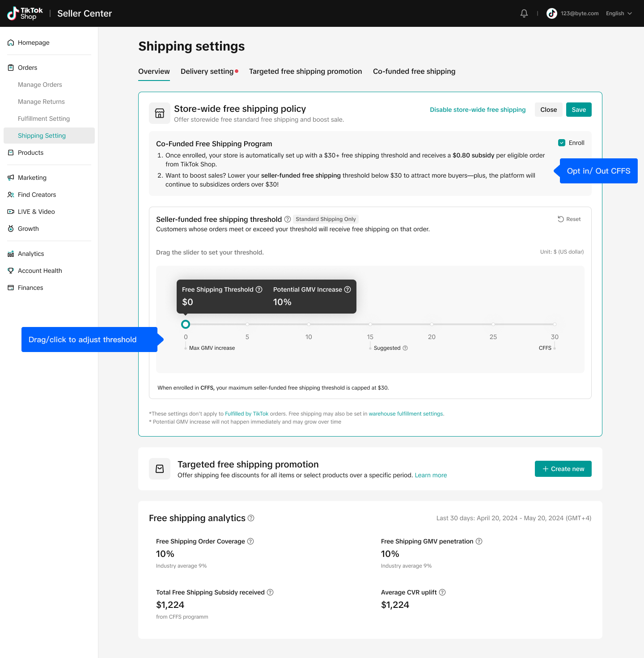Click help icon for Potential GMV Increase

tap(347, 289)
